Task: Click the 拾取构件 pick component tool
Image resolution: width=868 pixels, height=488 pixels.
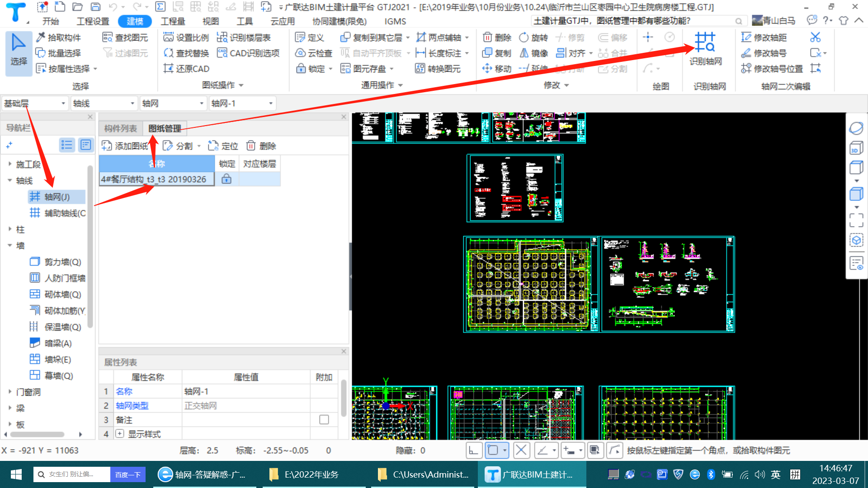Action: coord(59,38)
